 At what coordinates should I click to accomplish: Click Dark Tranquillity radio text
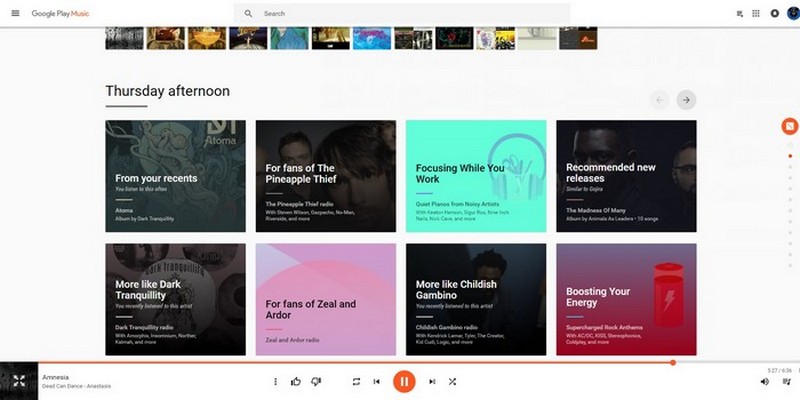144,328
